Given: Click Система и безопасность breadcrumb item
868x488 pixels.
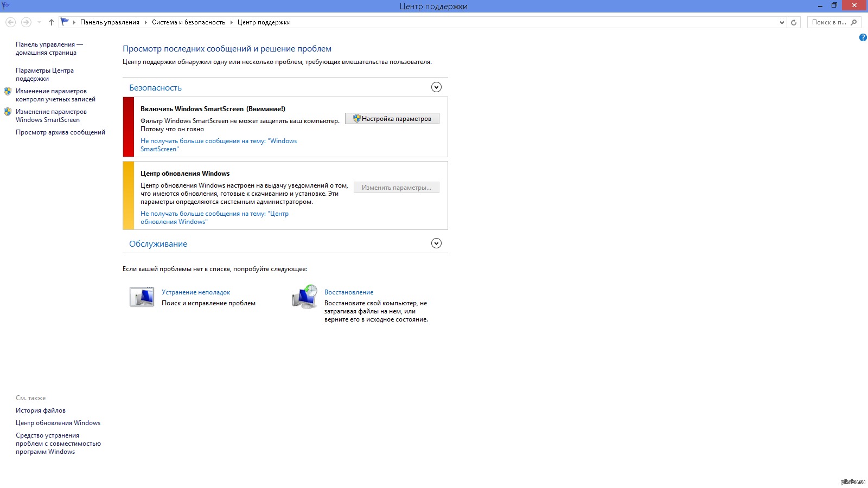Looking at the screenshot, I should (x=188, y=22).
